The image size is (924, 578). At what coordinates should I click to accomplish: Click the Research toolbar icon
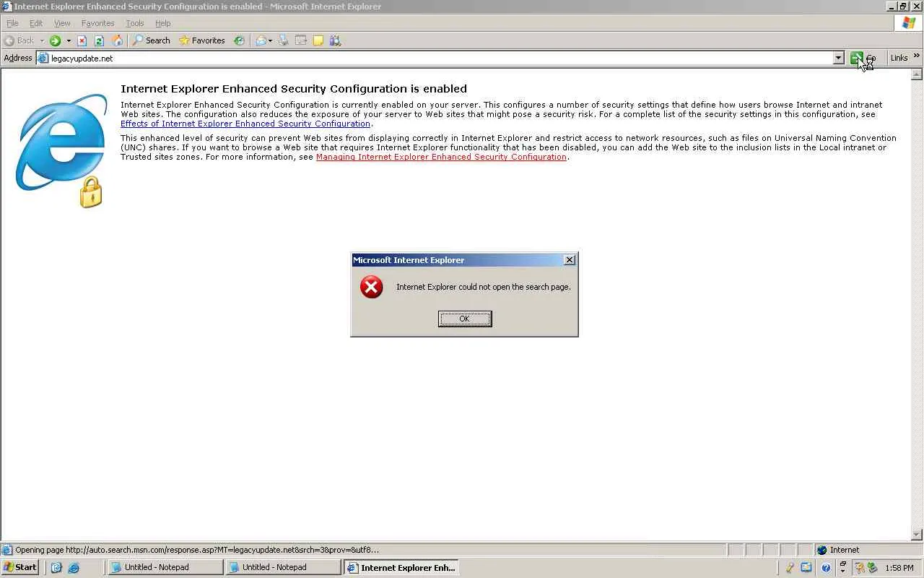click(335, 40)
